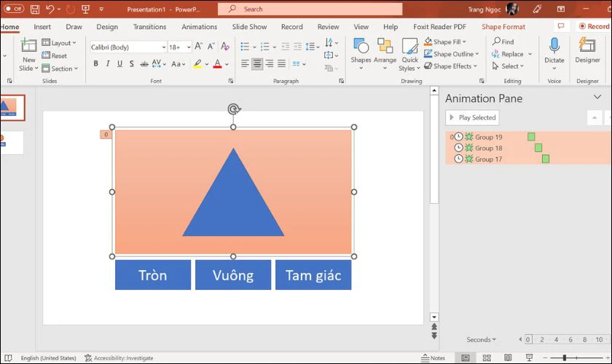Click the Play Selected button
612x364 pixels.
(x=472, y=117)
